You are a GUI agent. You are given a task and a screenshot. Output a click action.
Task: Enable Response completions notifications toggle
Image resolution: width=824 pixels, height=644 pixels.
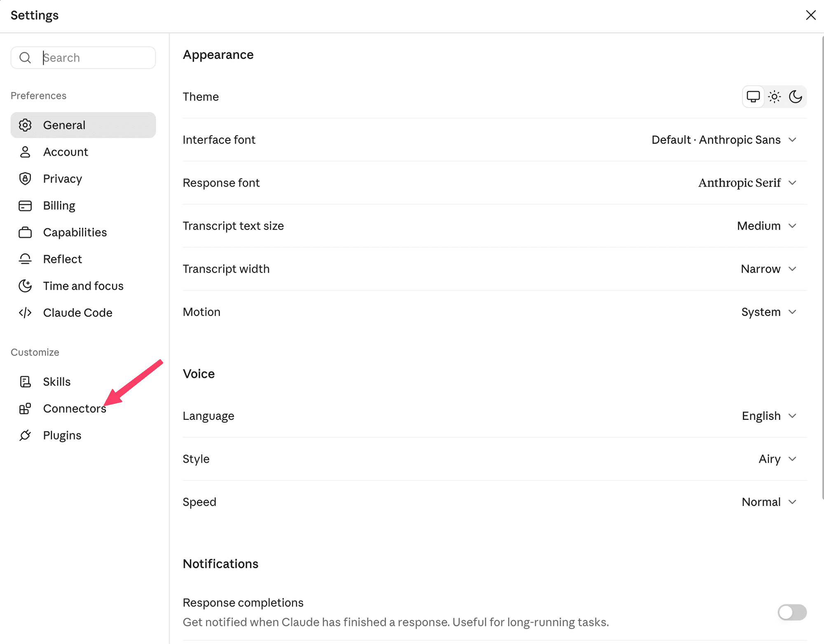point(792,612)
